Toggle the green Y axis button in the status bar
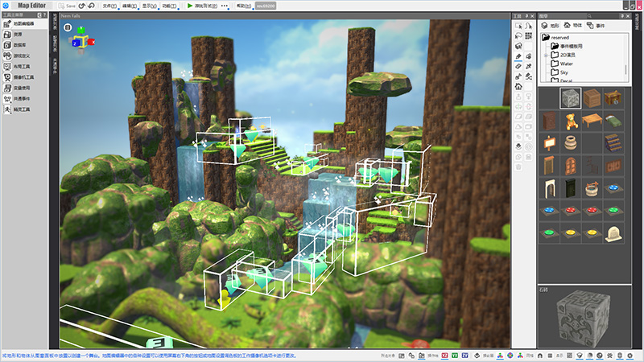The height and width of the screenshot is (362, 644). click(455, 355)
